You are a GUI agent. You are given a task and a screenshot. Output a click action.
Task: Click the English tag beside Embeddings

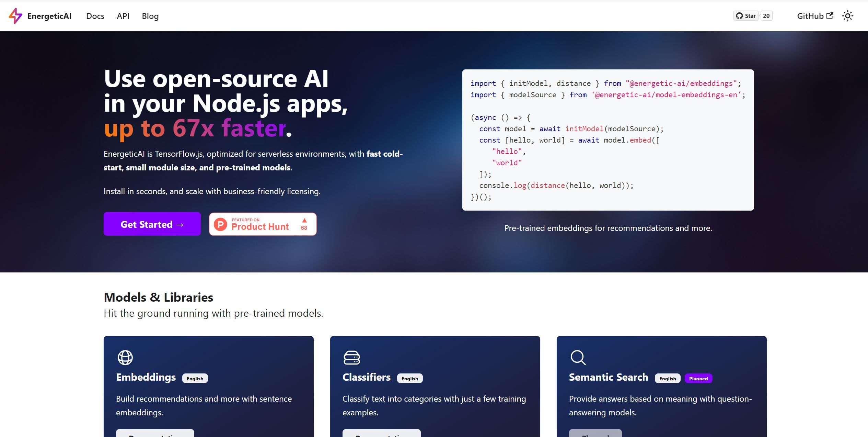(195, 378)
